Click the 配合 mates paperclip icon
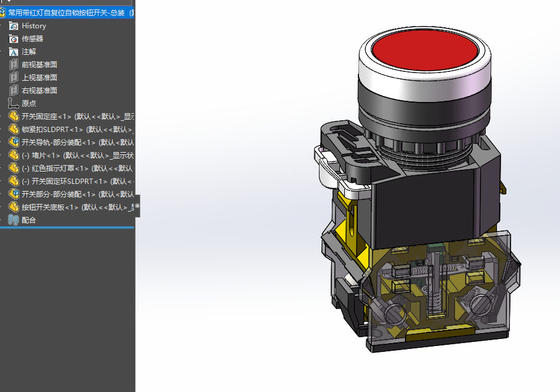Image resolution: width=560 pixels, height=392 pixels. [x=14, y=220]
